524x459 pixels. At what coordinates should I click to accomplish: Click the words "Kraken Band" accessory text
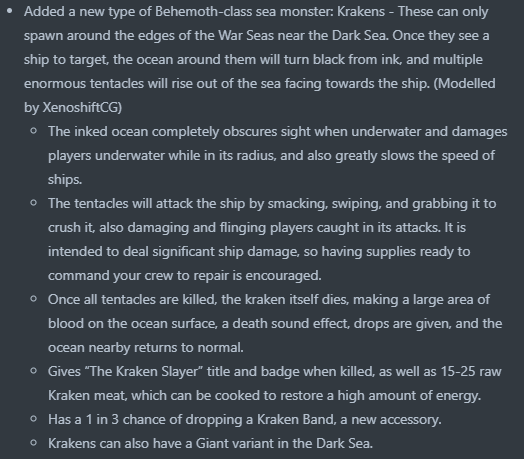click(295, 420)
